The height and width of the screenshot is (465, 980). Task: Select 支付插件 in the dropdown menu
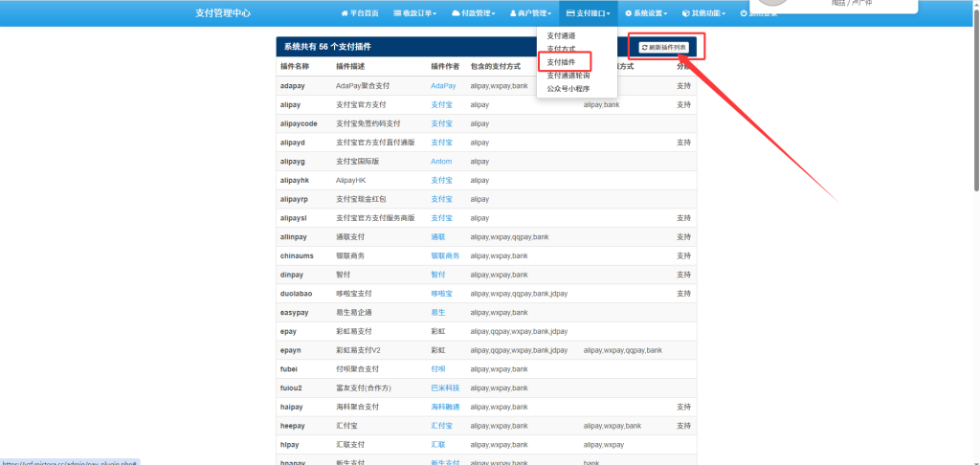561,62
